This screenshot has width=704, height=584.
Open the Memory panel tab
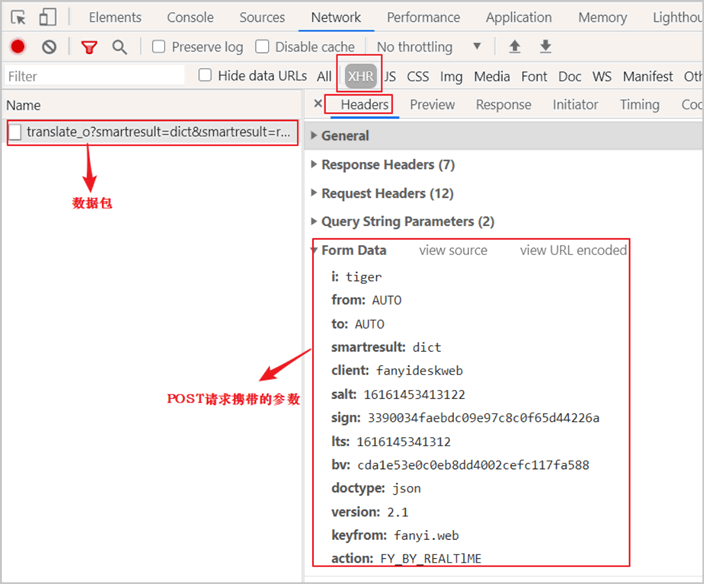tap(603, 17)
